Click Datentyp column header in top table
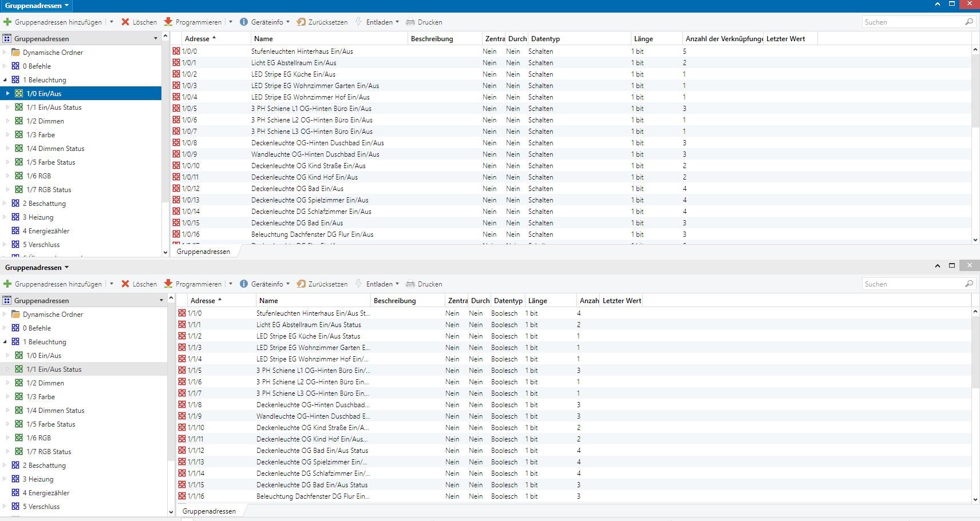 coord(579,39)
